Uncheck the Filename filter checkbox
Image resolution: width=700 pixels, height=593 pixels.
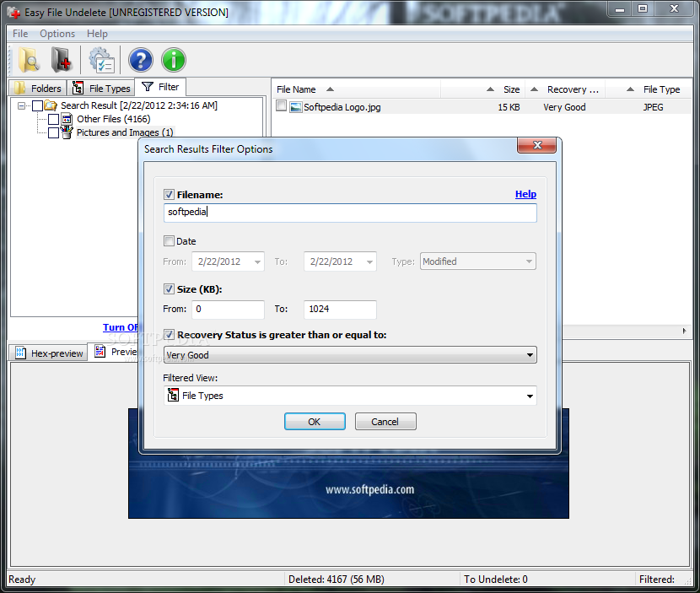[x=169, y=195]
